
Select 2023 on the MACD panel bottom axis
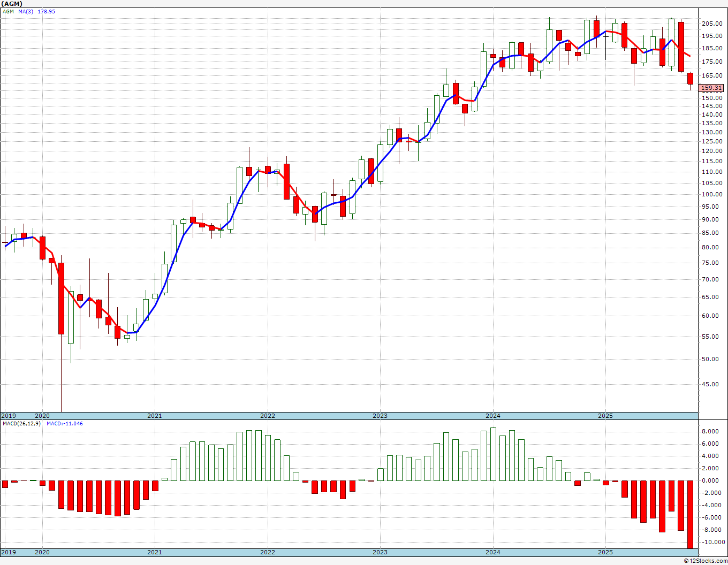coord(380,552)
